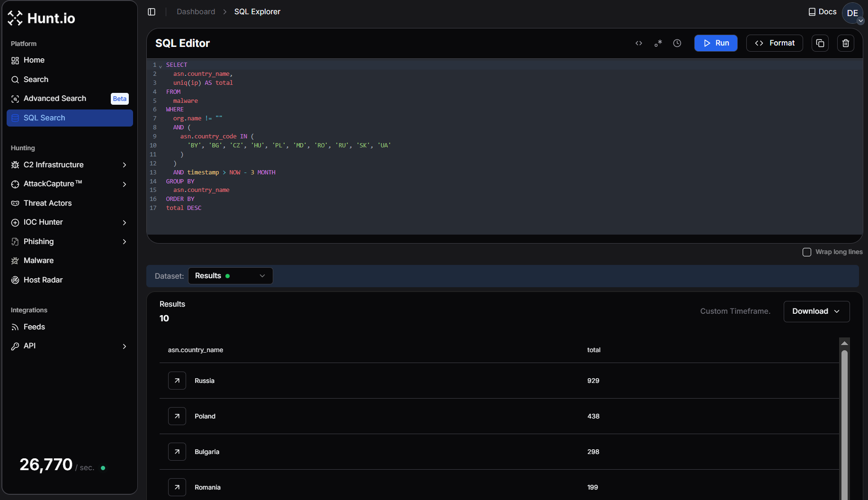Open the Bulgaria row arrow icon
The height and width of the screenshot is (500, 868).
coord(177,452)
